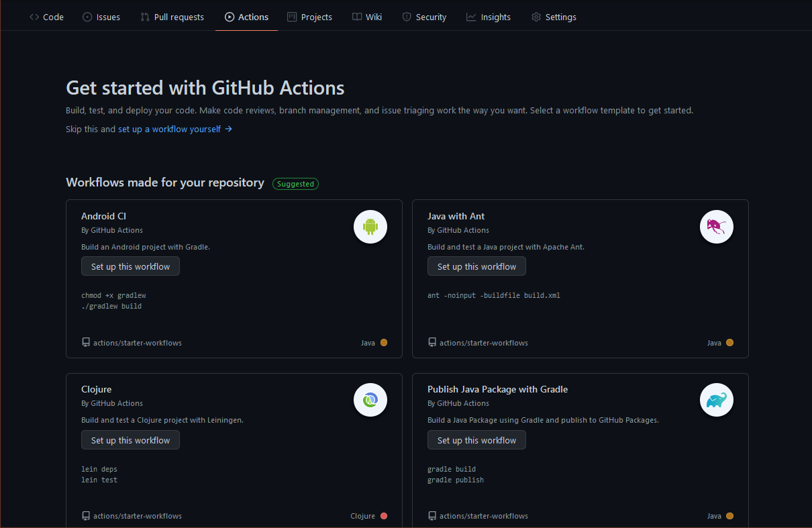Click the 'Android CI' card title
This screenshot has height=528, width=812.
103,216
